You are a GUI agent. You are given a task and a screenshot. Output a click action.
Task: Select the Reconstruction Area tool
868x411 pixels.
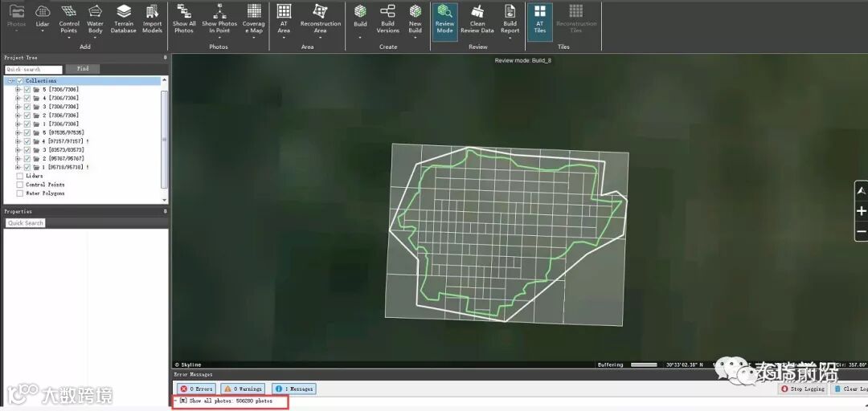321,18
